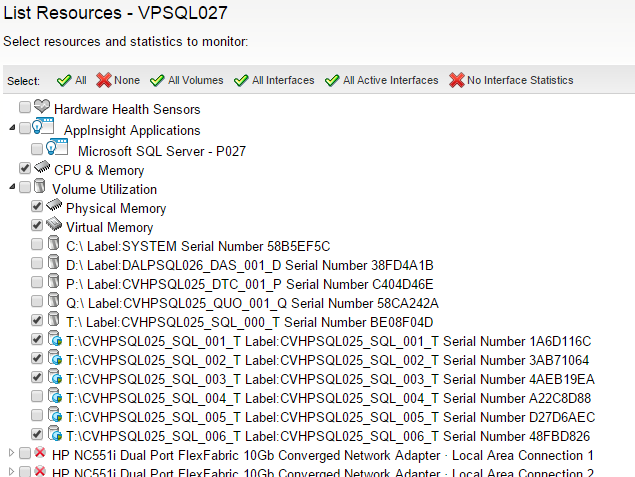Click the disk icon for C:\ SYSTEM volume
Screen dimensions: 635x477
click(53, 243)
